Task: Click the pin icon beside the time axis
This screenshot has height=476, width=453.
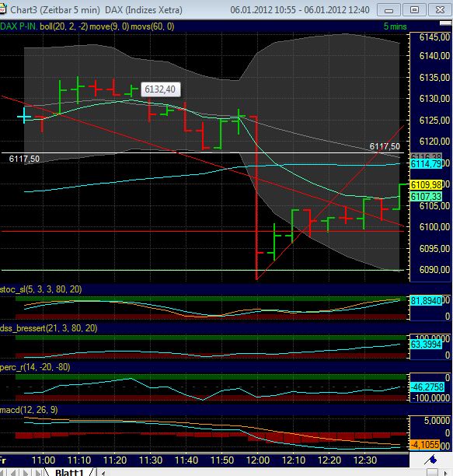Action: pos(430,460)
